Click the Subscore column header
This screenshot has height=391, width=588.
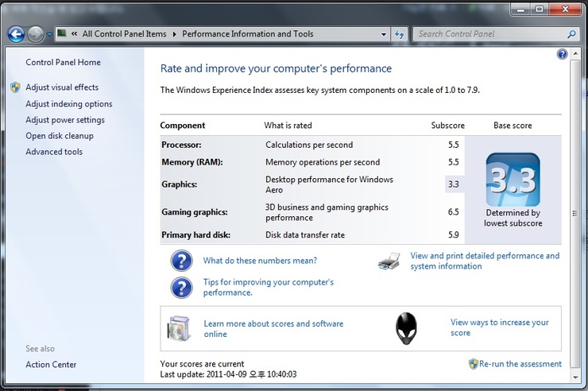[447, 126]
